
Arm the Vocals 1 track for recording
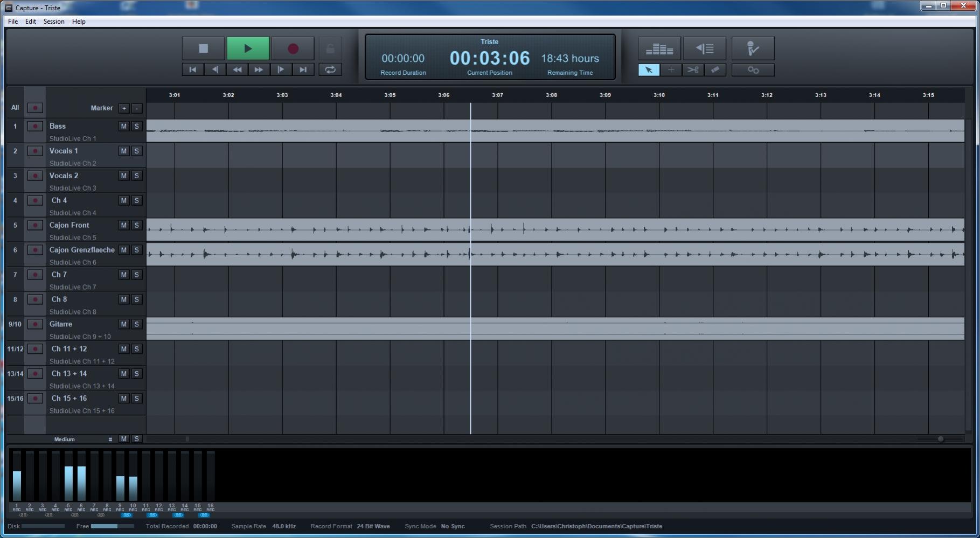point(35,151)
